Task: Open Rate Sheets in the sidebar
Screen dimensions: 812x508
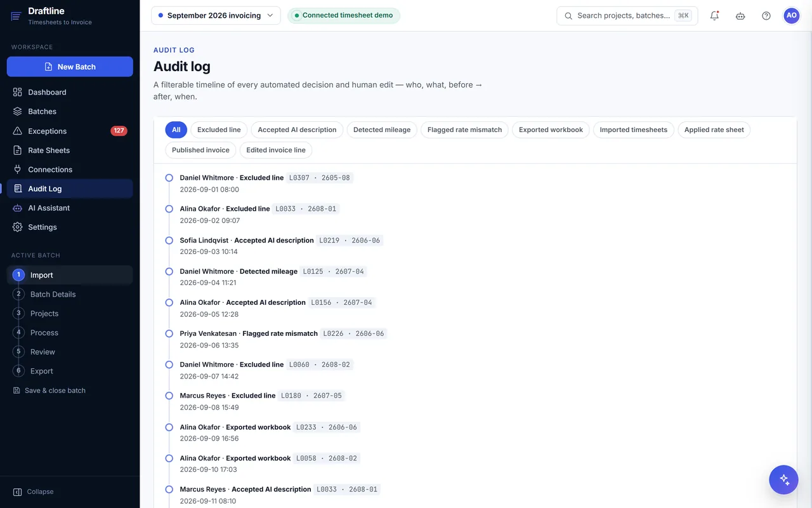Action: [70, 150]
